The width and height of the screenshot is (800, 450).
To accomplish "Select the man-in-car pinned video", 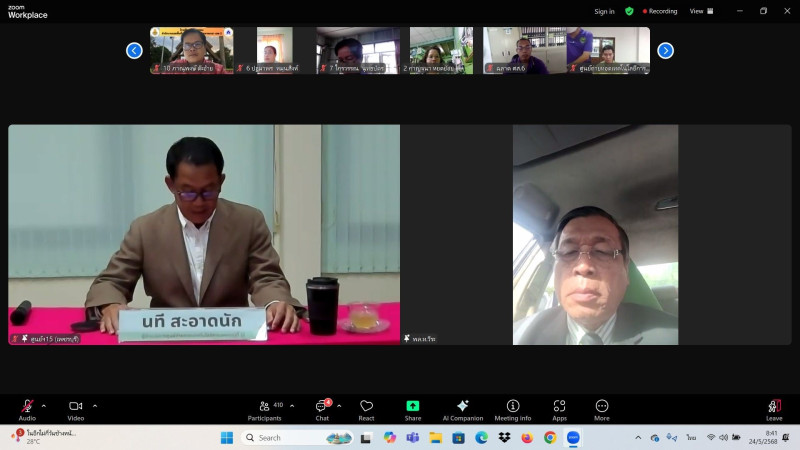I will tap(595, 235).
